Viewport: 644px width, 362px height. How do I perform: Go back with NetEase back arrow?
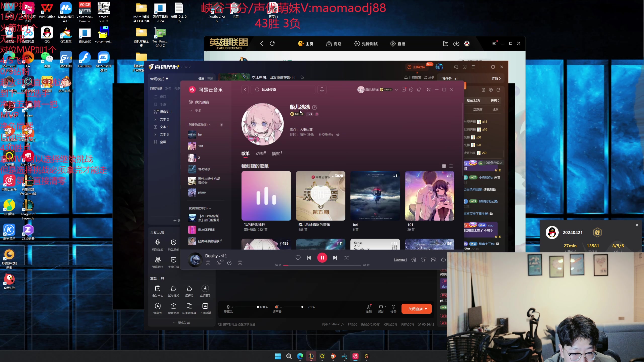tap(245, 89)
